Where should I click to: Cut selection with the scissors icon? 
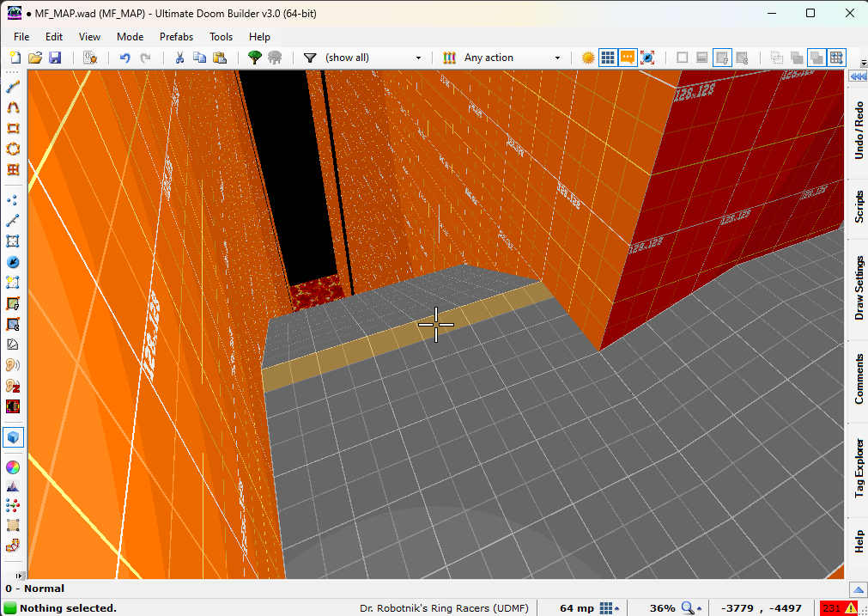tap(179, 58)
